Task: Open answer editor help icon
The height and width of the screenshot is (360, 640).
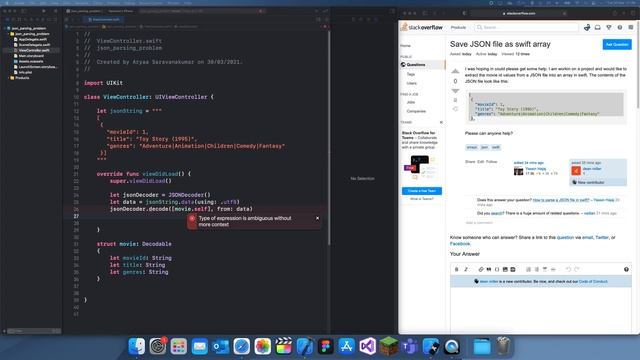Action: 626,269
